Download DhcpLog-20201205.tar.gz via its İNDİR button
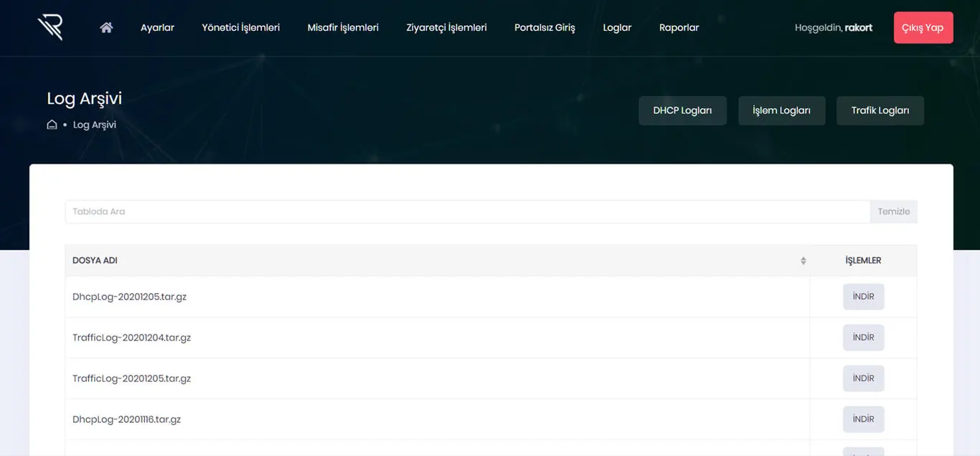Screen dimensions: 980x456 tap(863, 296)
